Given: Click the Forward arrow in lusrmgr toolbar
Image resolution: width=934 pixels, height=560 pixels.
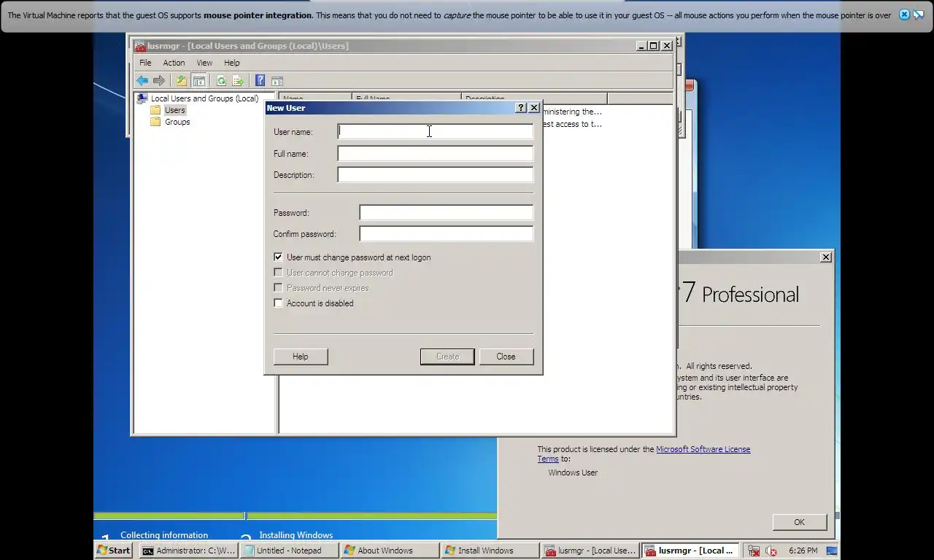Looking at the screenshot, I should [159, 81].
